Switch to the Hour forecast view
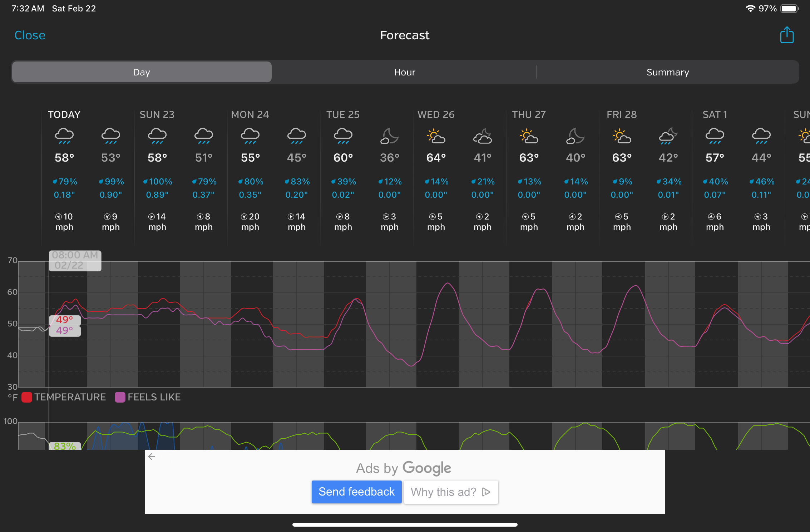This screenshot has height=532, width=810. [x=404, y=72]
